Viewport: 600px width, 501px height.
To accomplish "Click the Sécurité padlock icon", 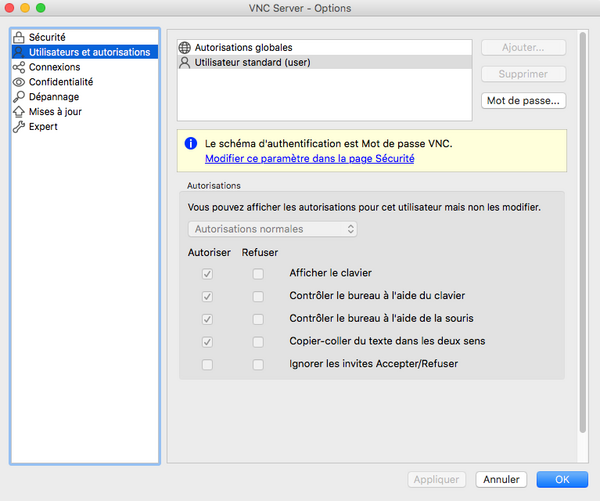I will pos(19,37).
